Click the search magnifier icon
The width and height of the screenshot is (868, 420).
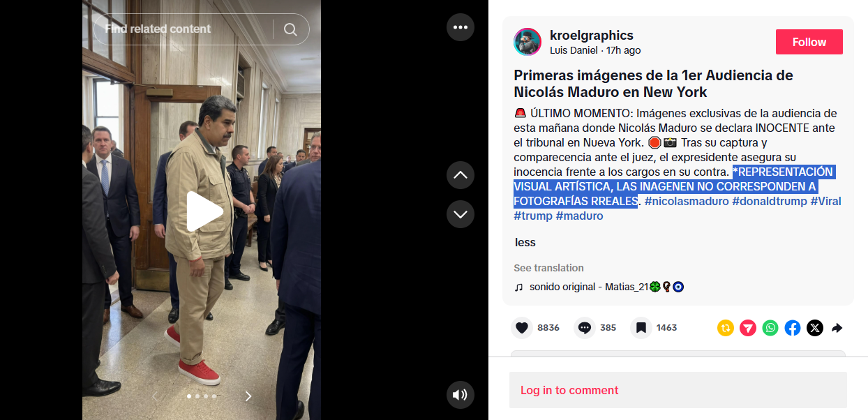(290, 29)
